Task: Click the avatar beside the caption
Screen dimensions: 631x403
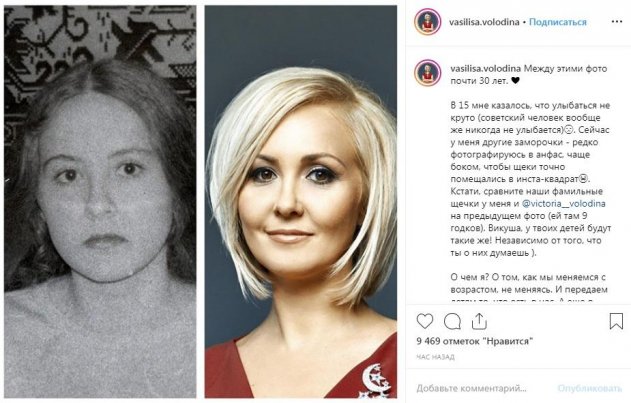Action: (x=428, y=73)
